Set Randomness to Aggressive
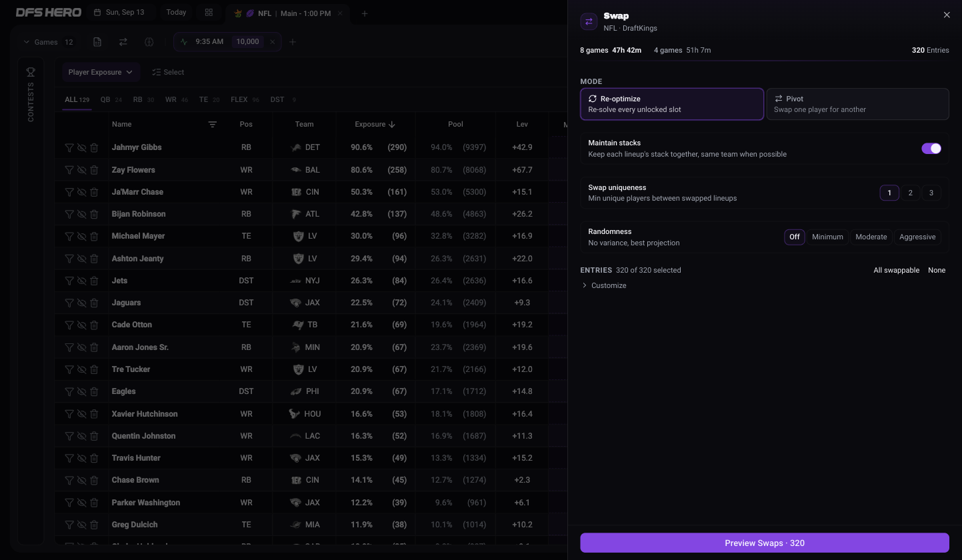The width and height of the screenshot is (962, 560). tap(917, 237)
